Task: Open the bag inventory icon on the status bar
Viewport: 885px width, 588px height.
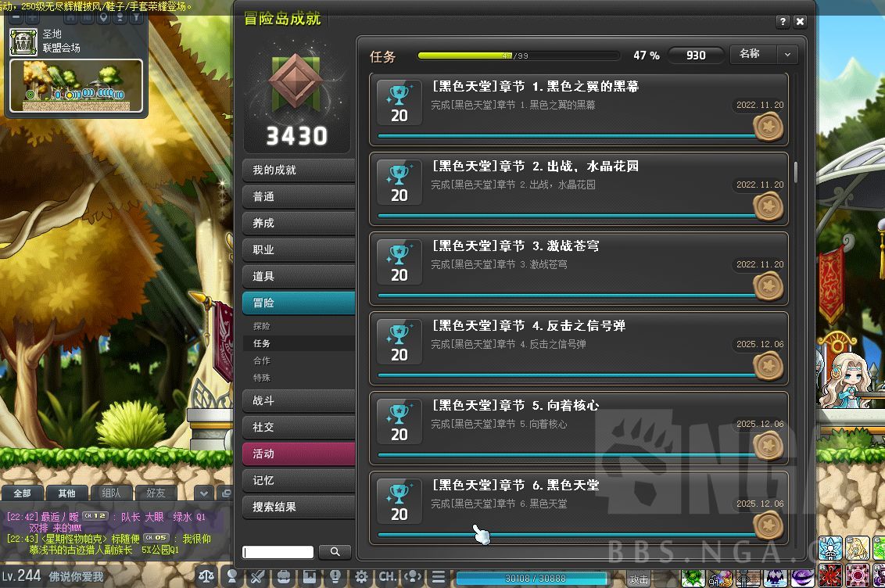Action: 283,576
